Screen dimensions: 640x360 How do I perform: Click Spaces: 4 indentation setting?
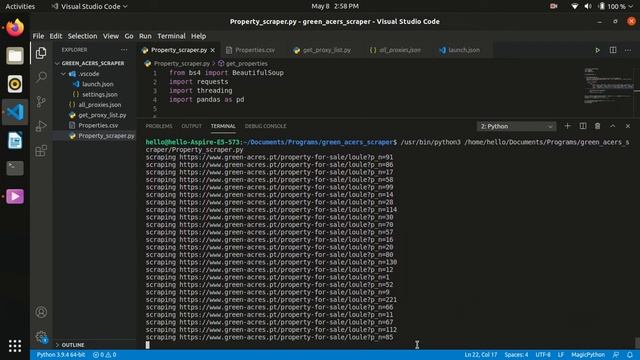516,355
